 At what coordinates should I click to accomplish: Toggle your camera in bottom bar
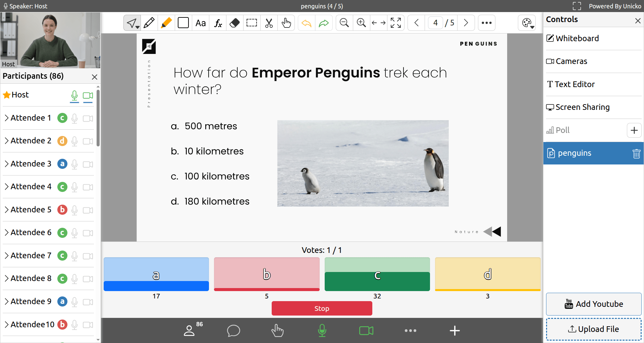coord(366,331)
